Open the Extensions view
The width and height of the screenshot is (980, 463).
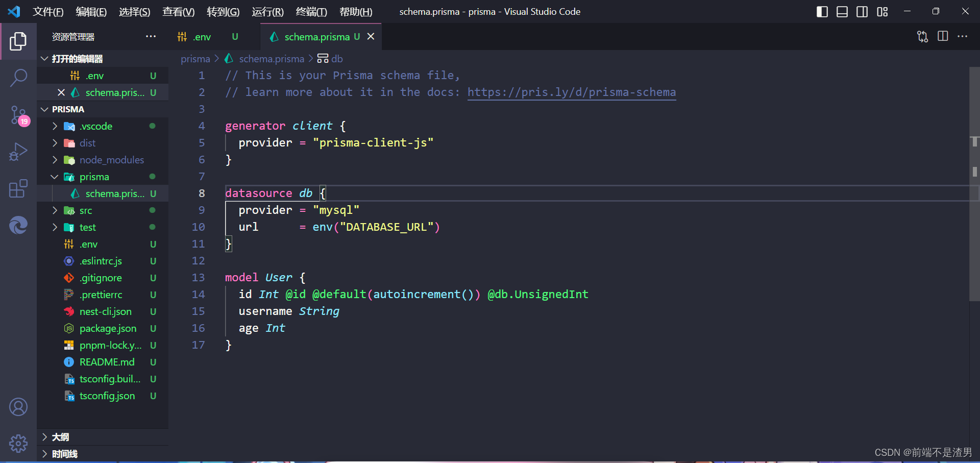[x=18, y=188]
